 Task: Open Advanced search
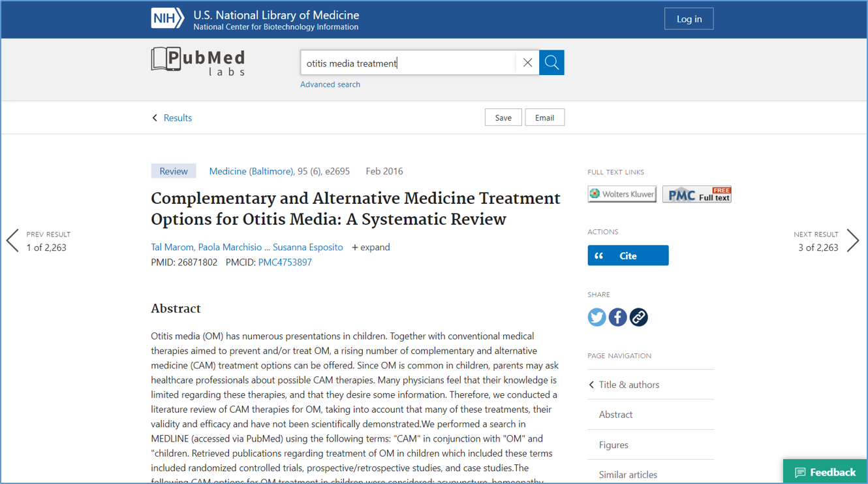[330, 84]
